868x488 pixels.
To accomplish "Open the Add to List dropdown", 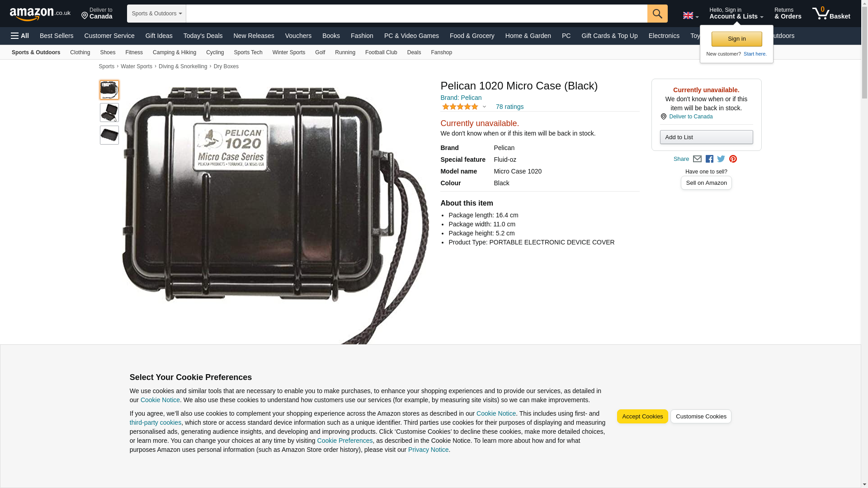I will 706,137.
